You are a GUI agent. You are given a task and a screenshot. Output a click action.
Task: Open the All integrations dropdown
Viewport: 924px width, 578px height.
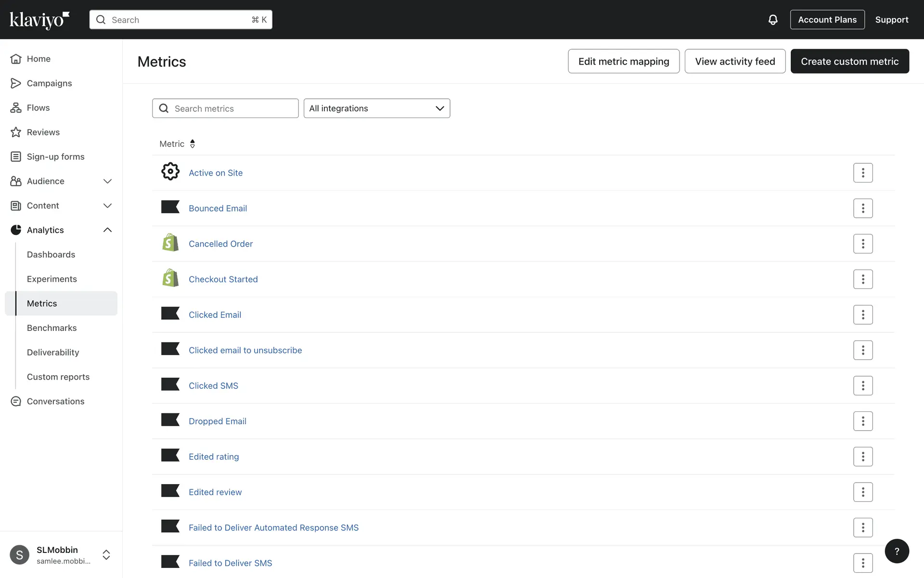point(376,108)
